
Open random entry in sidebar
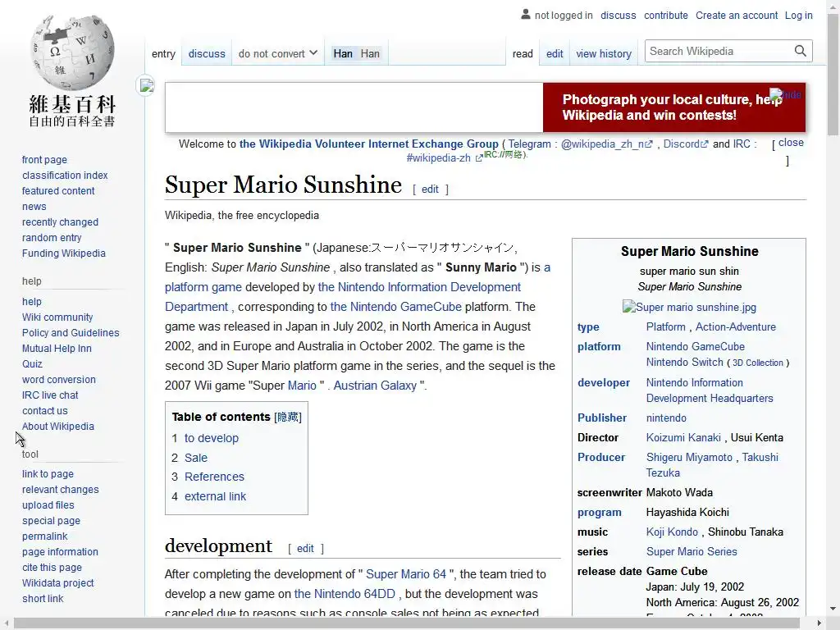tap(52, 237)
